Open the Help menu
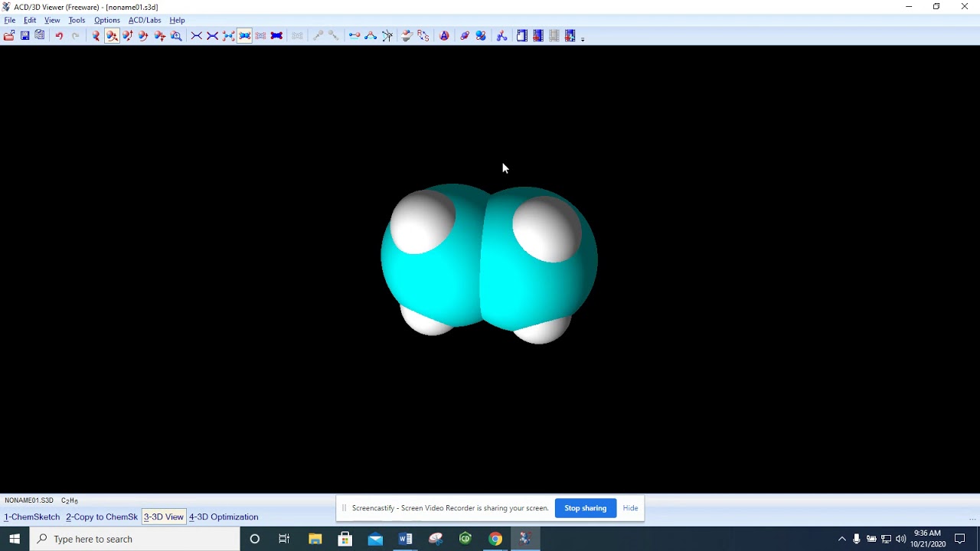The height and width of the screenshot is (551, 980). click(x=177, y=21)
